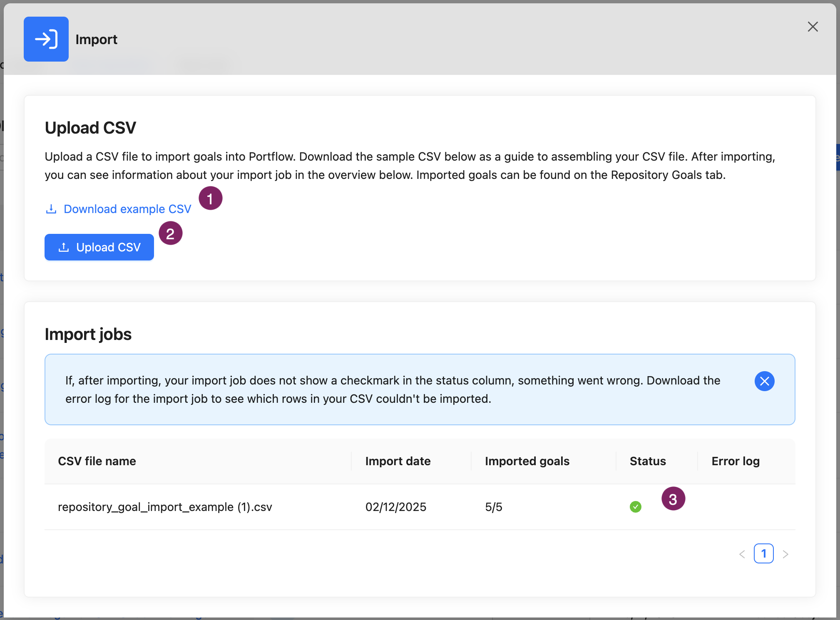Select repository_goal_import_example (1).csv row name
This screenshot has width=840, height=620.
pyautogui.click(x=165, y=507)
